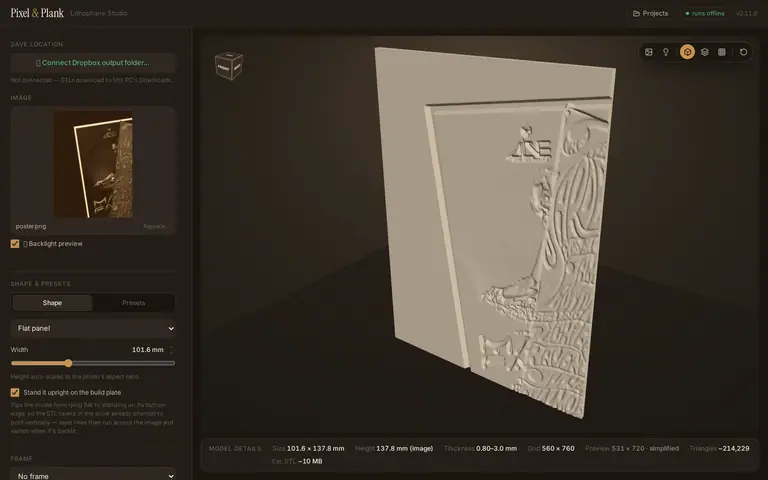The width and height of the screenshot is (768, 480).
Task: Click the orientation cube gizmo
Action: tap(229, 65)
